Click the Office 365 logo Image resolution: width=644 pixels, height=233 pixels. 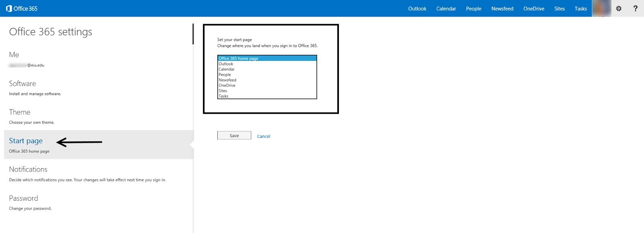[22, 8]
